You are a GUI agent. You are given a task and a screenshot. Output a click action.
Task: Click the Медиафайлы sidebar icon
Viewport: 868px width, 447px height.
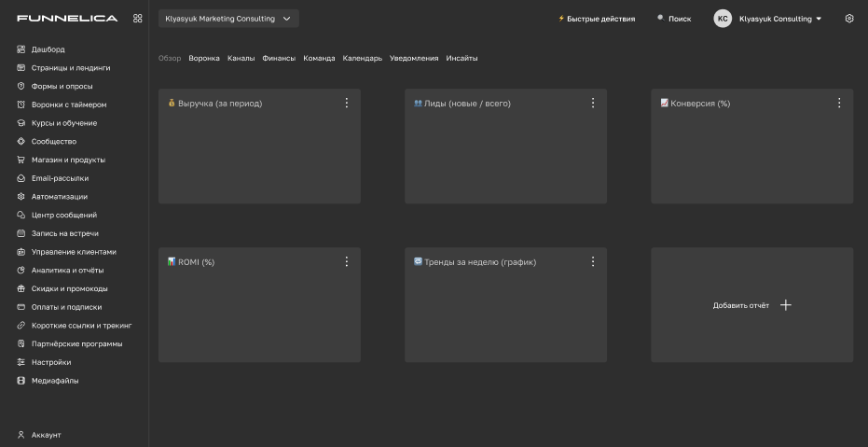click(x=21, y=381)
